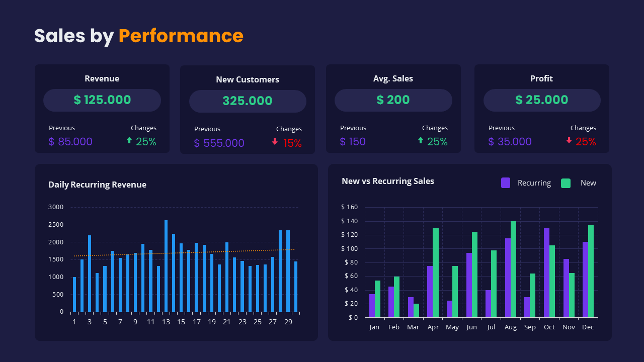Toggle the Recurring series in the sales legend
The width and height of the screenshot is (644, 362).
[x=534, y=183]
